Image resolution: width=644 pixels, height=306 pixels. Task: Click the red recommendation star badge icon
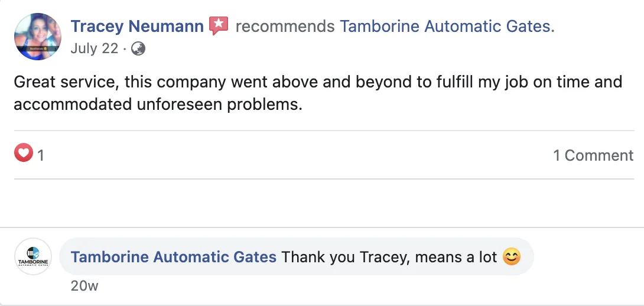coord(219,25)
